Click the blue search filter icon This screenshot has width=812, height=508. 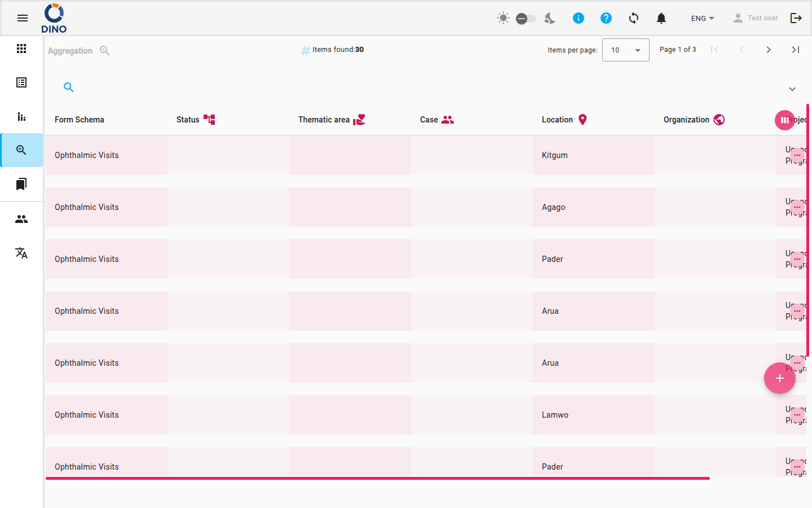69,87
